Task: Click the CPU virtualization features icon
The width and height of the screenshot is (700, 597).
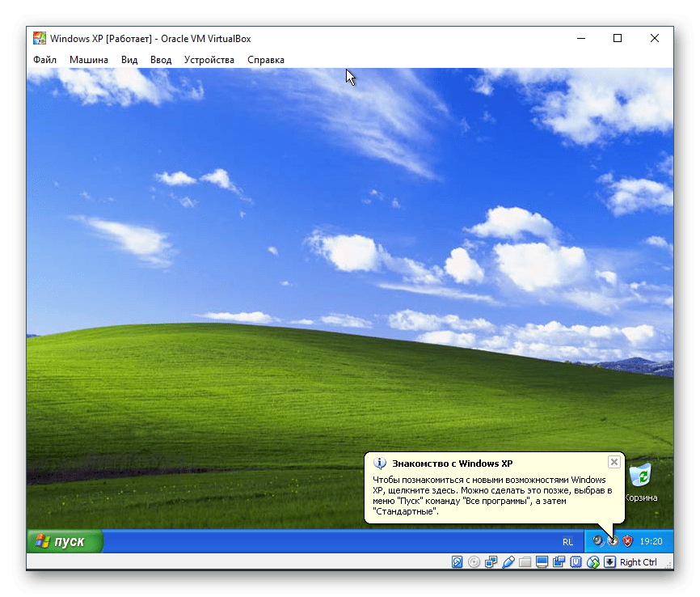Action: tap(575, 562)
